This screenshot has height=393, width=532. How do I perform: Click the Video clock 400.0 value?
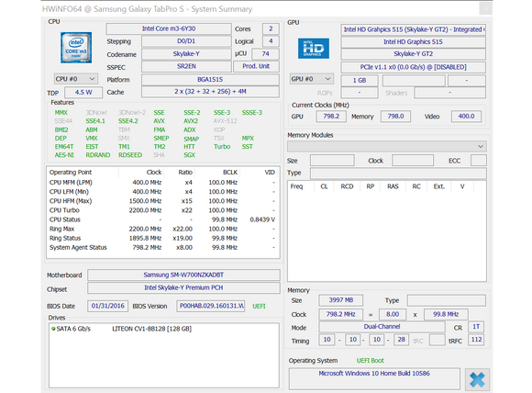466,117
